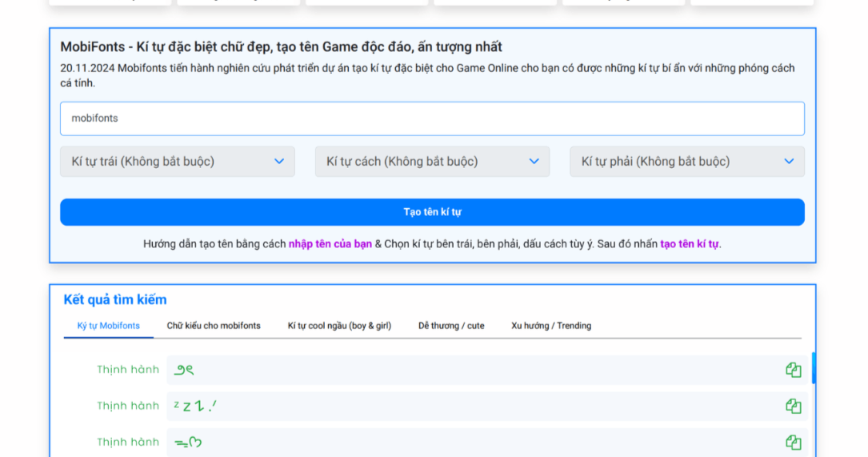Click the '20.11.2024 Mobifonts' description paragraph
Screen dimensions: 868x457
click(427, 75)
